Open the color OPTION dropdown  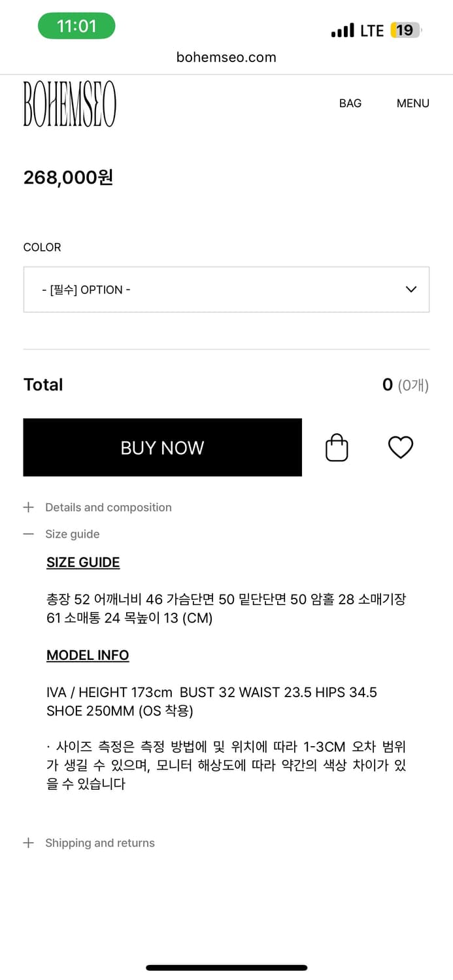point(226,289)
